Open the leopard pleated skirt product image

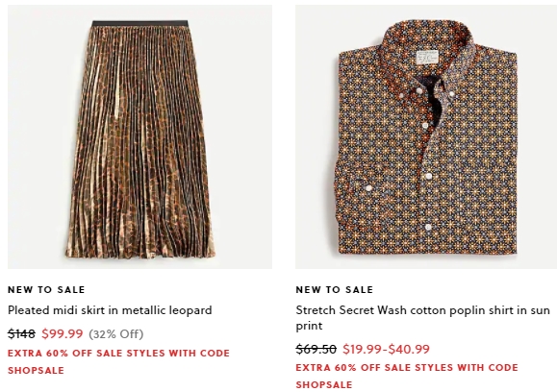[x=139, y=136]
